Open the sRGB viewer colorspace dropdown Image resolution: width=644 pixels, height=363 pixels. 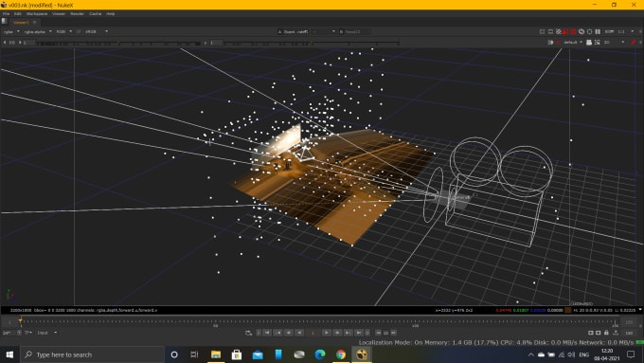96,31
